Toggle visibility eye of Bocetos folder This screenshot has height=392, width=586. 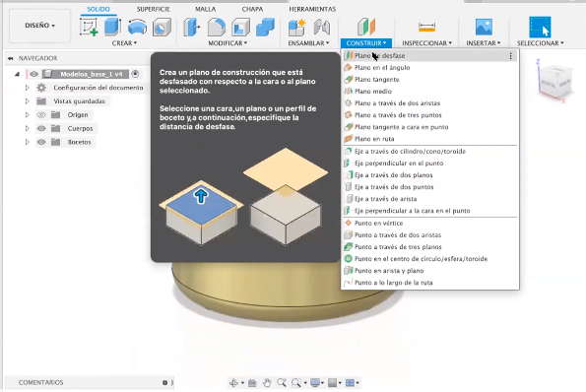pos(41,142)
